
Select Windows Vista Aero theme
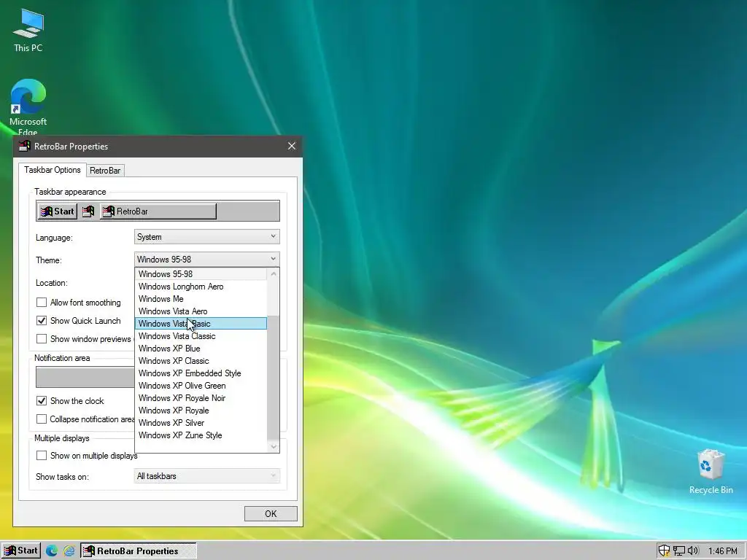[x=201, y=311]
